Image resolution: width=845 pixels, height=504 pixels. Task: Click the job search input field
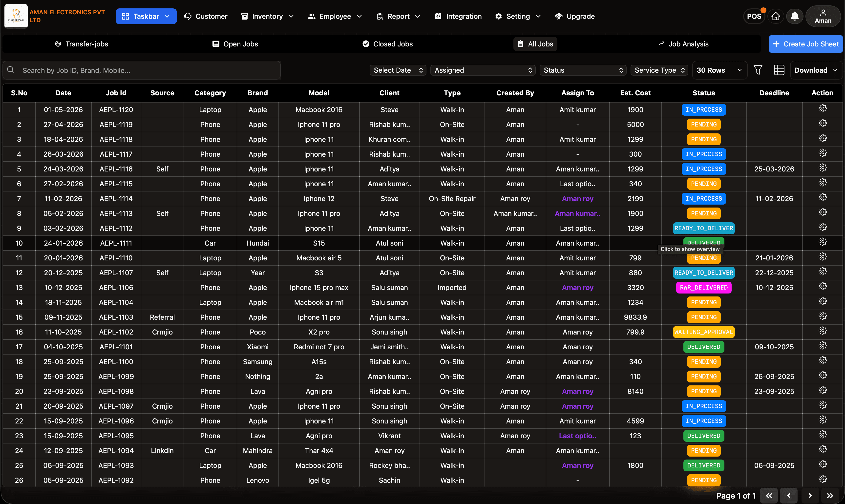(142, 70)
